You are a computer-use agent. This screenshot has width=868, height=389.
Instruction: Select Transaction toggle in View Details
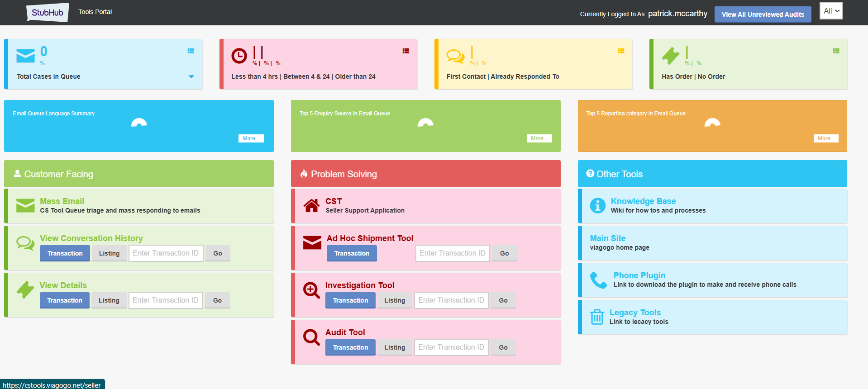[65, 300]
